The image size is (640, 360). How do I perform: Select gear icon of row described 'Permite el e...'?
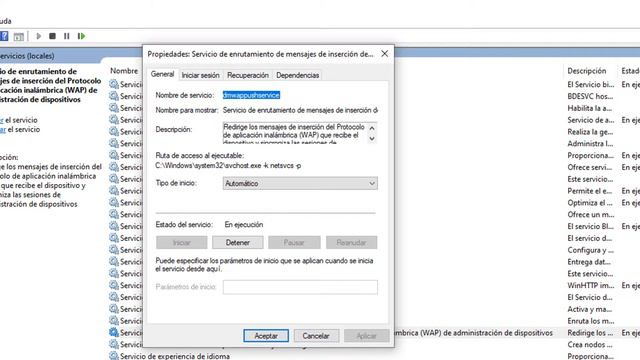tap(114, 191)
